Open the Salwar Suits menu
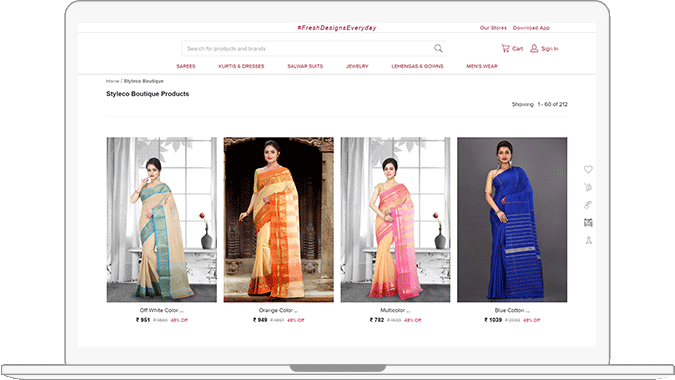 305,66
